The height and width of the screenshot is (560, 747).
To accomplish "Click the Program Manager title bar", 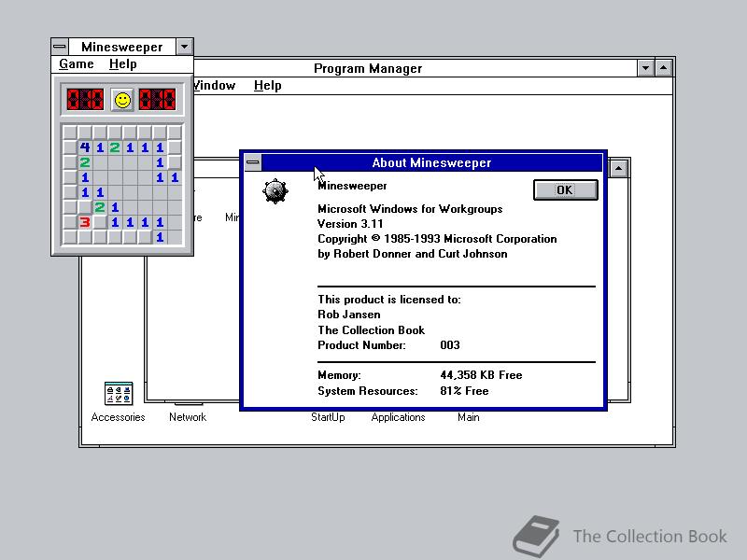I will (x=368, y=68).
